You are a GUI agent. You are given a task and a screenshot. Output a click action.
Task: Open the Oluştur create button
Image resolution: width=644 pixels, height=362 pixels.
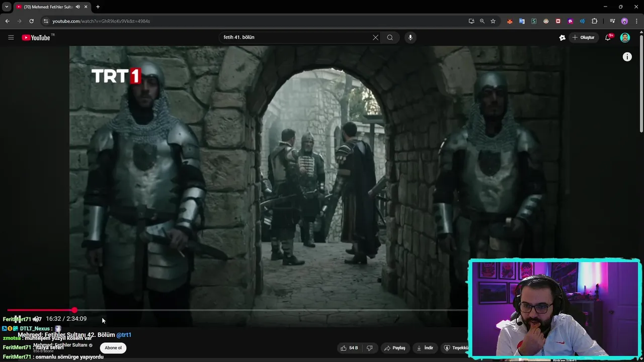coord(583,37)
